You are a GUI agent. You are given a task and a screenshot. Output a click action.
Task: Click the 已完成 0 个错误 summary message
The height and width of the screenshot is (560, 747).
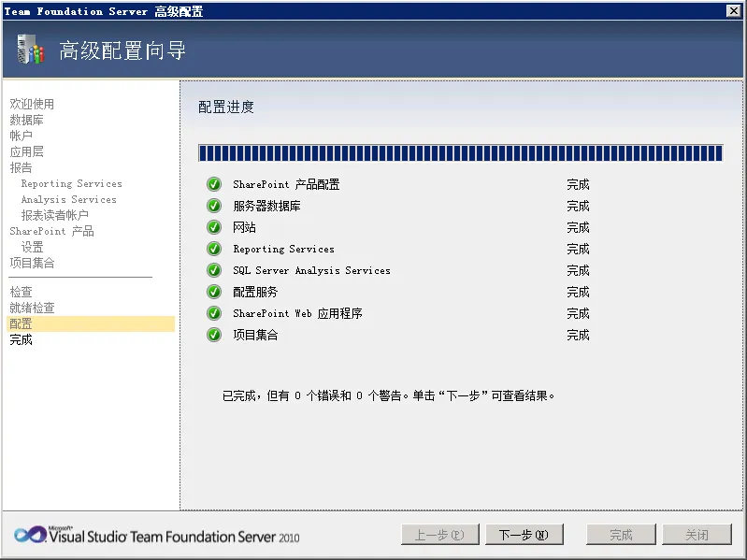click(388, 395)
